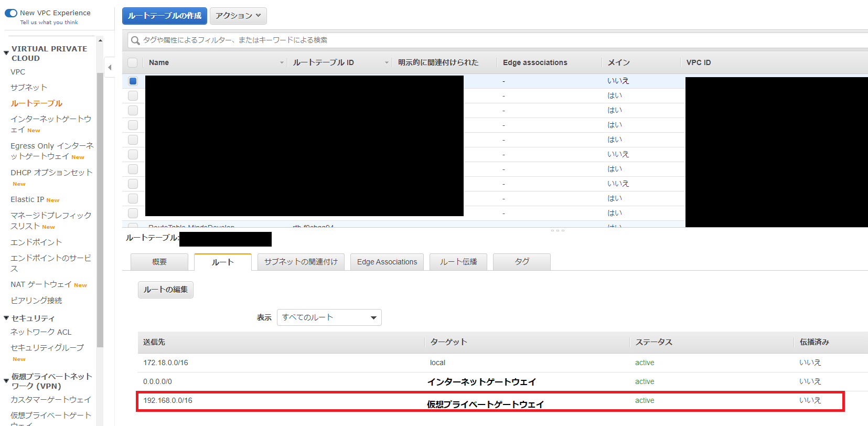The width and height of the screenshot is (868, 426).
Task: Open Egress Only インターネットゲートウェイ sidebar link
Action: click(52, 151)
